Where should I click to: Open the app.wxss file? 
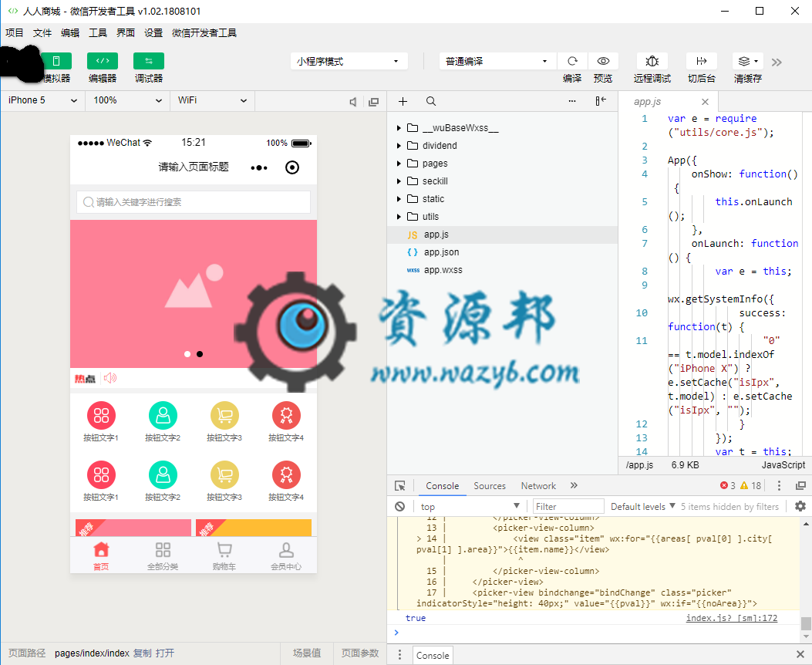tap(502, 270)
